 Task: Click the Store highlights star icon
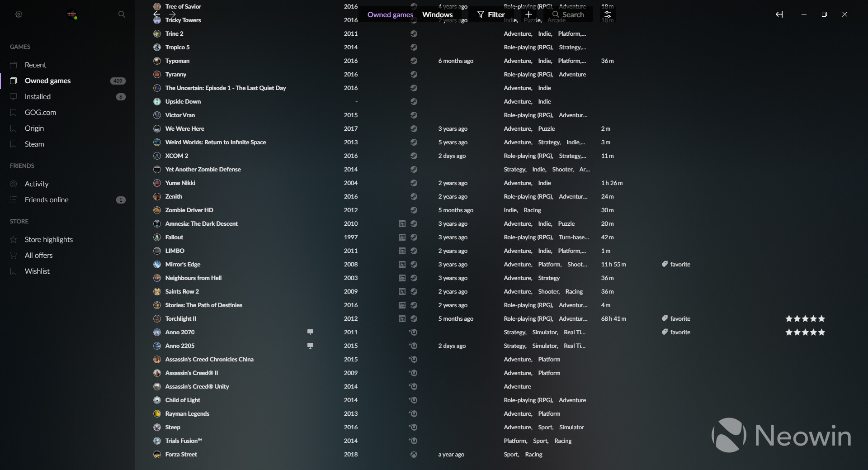(x=14, y=239)
